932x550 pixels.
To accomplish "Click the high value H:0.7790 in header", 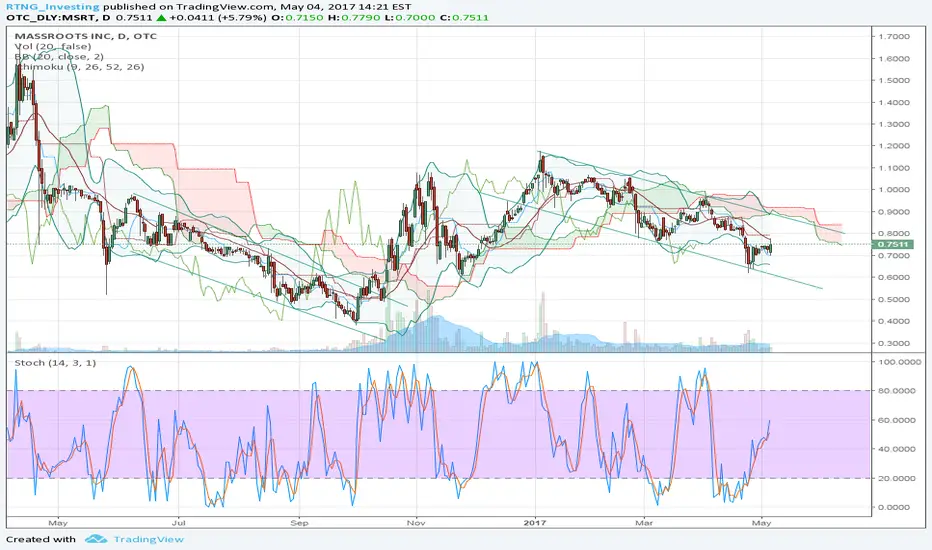I will (354, 18).
